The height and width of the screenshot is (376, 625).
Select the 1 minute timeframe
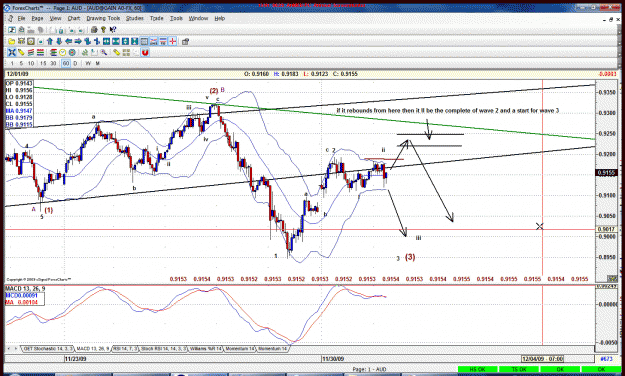coord(12,63)
